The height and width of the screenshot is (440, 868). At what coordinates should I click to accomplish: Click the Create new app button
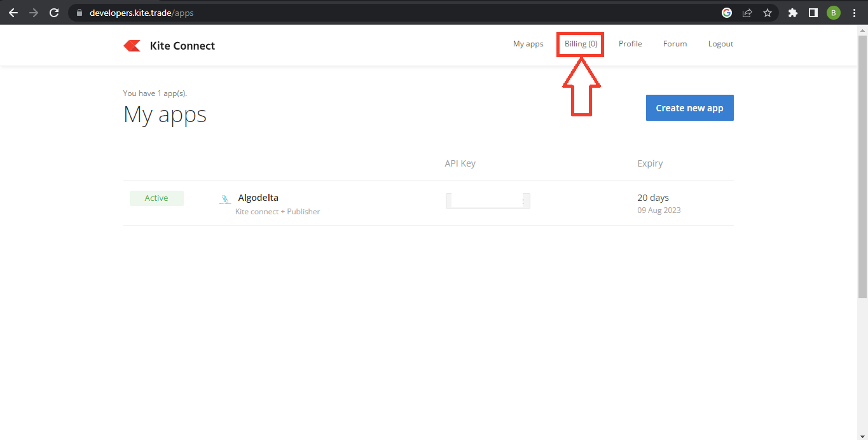pyautogui.click(x=689, y=107)
